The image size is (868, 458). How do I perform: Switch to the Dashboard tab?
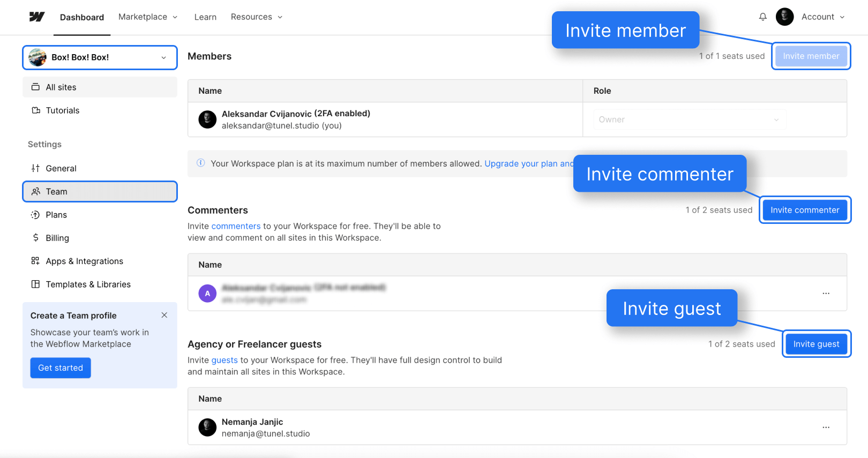pyautogui.click(x=81, y=17)
